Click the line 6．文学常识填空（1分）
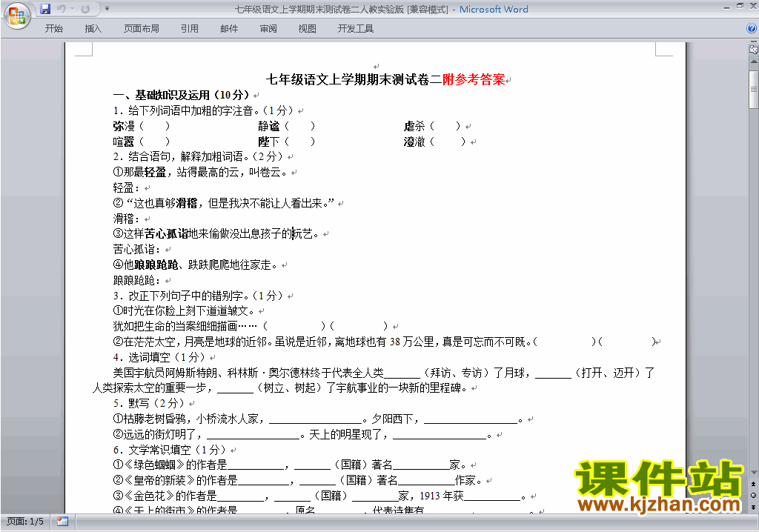Image resolution: width=759 pixels, height=532 pixels. tap(170, 450)
